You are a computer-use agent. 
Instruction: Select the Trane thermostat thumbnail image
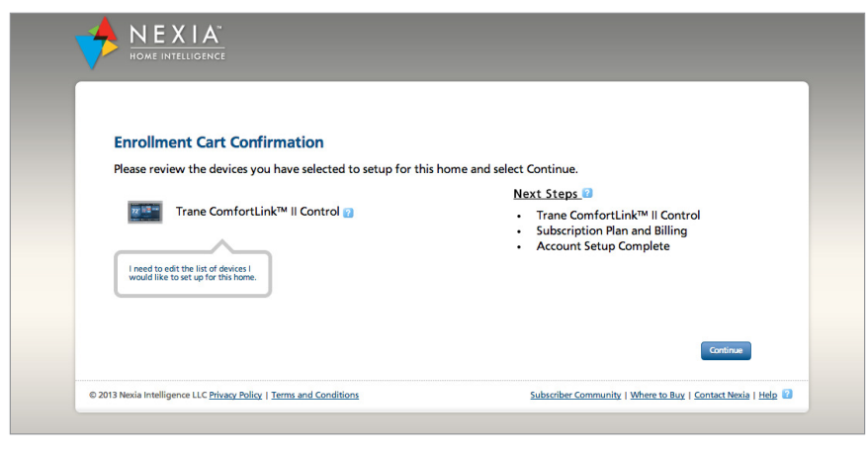(x=145, y=213)
